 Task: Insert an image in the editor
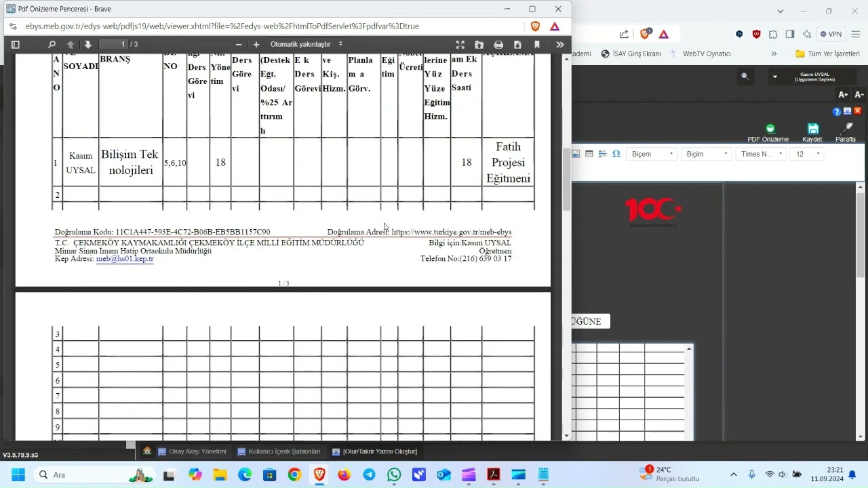pos(576,154)
